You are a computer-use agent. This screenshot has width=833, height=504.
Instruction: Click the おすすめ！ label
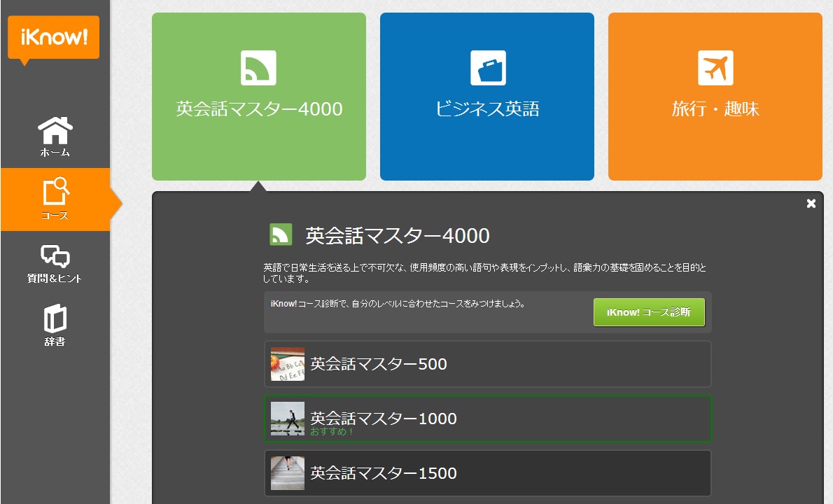(332, 432)
